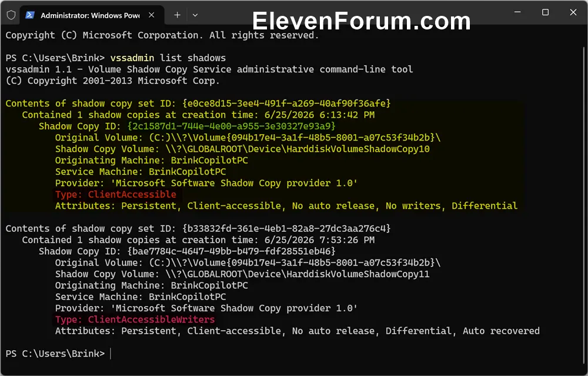Screen dimensions: 588x376
Task: Click 'Type: ClientAccessibleWriters' line
Action: (135, 320)
